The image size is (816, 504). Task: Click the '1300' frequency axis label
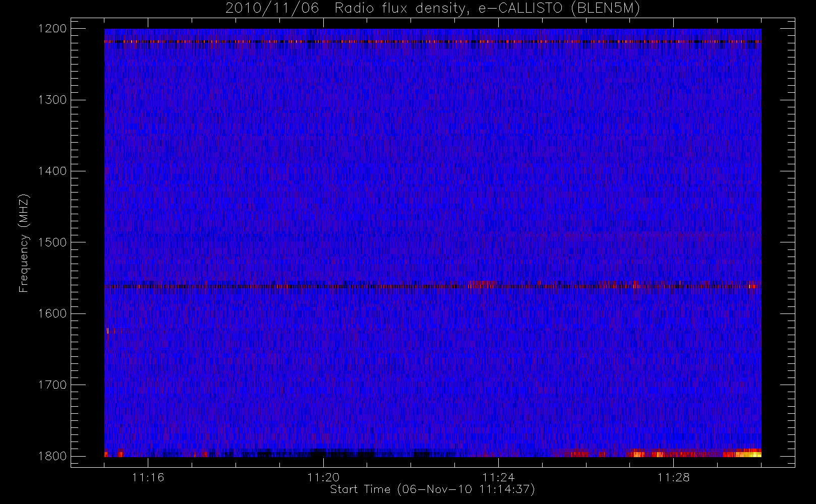(x=53, y=100)
